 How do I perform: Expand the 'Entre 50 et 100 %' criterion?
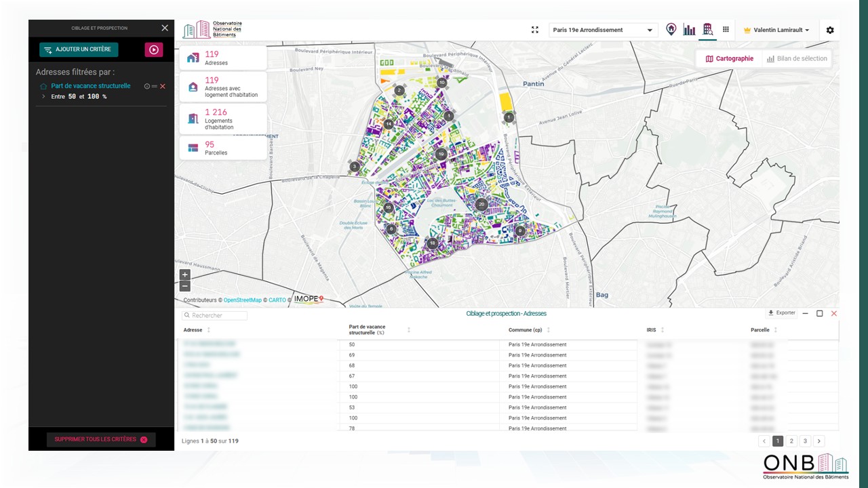[x=43, y=97]
